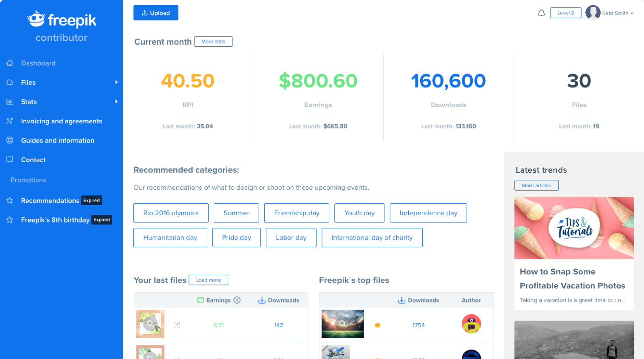Click the 1754 downloads cell
Image resolution: width=644 pixels, height=359 pixels.
coord(418,325)
